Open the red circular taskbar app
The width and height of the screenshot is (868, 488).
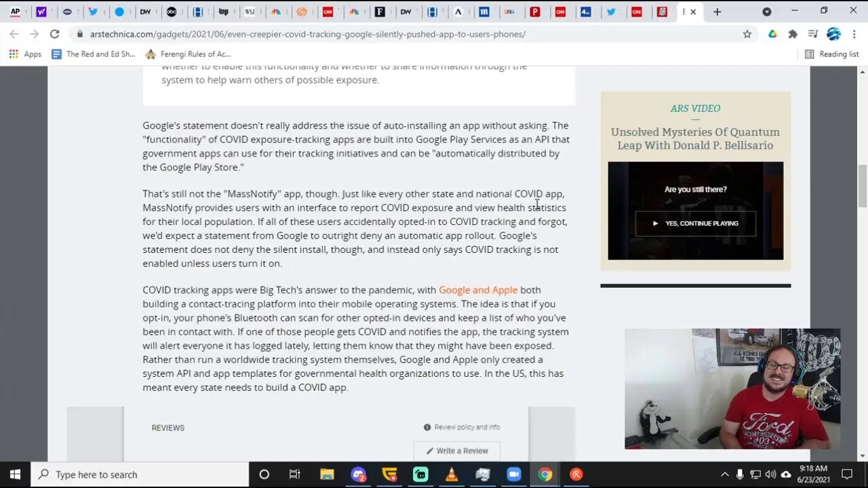576,474
